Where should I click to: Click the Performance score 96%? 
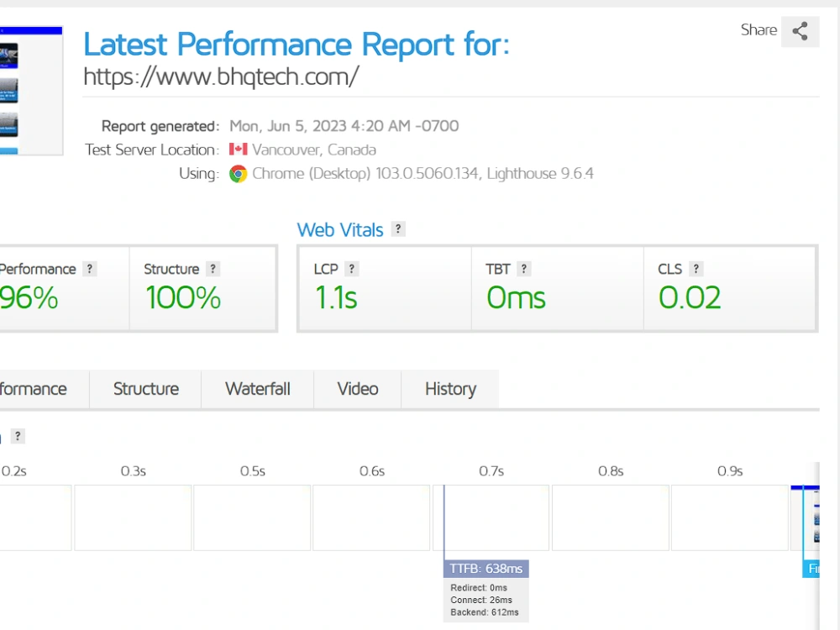pos(29,298)
